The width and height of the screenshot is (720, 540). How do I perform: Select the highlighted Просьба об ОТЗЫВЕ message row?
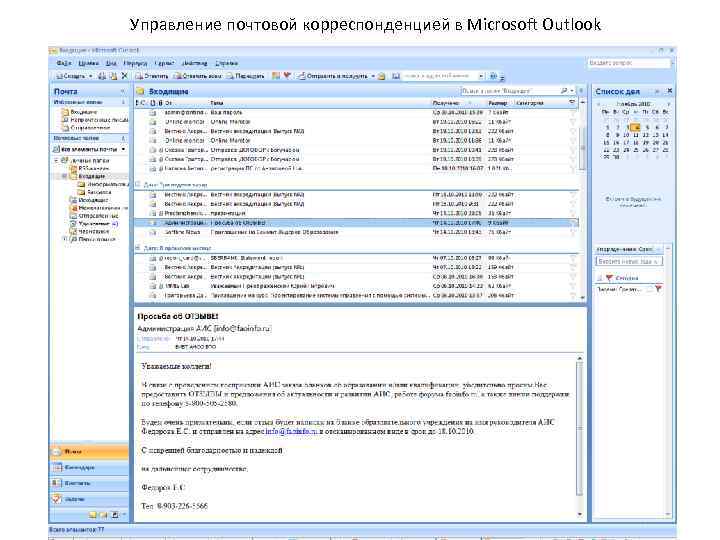tap(356, 223)
